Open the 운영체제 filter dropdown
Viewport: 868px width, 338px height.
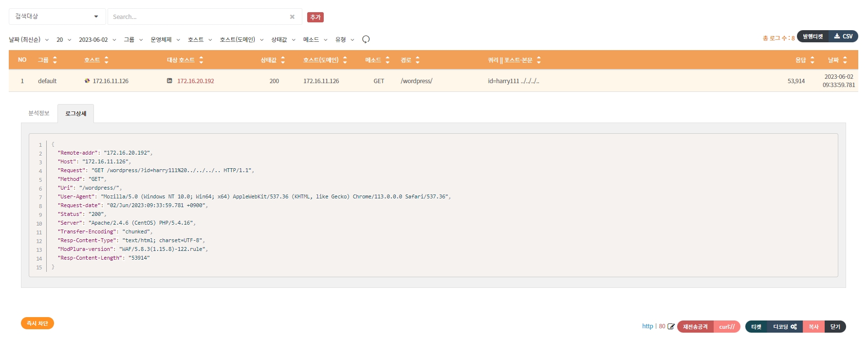click(x=165, y=39)
